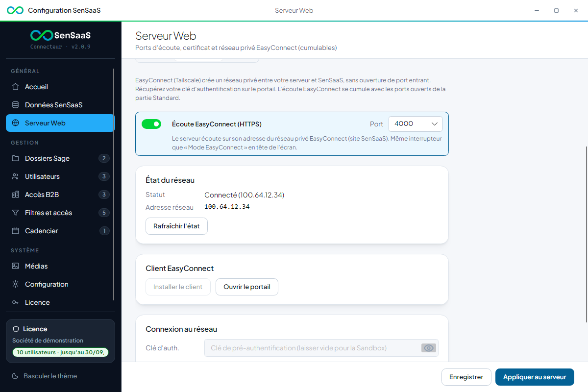
Task: Open Accueil in the sidebar
Action: [x=60, y=87]
